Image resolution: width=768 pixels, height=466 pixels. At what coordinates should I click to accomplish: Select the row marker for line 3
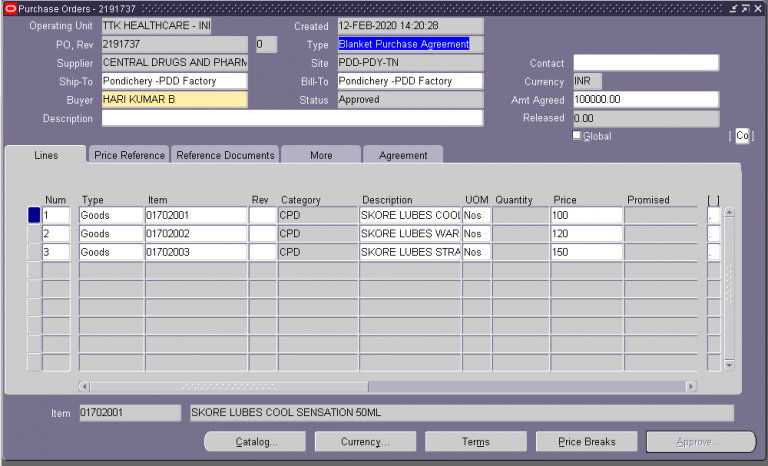(x=34, y=252)
